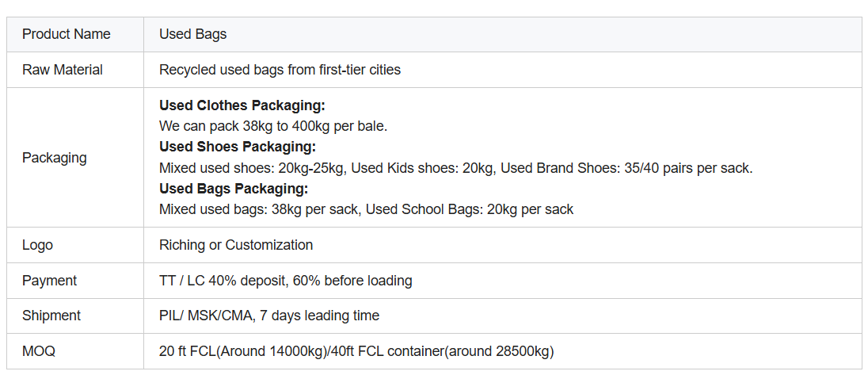The height and width of the screenshot is (375, 868).
Task: Click the Shipment row label
Action: [x=51, y=316]
